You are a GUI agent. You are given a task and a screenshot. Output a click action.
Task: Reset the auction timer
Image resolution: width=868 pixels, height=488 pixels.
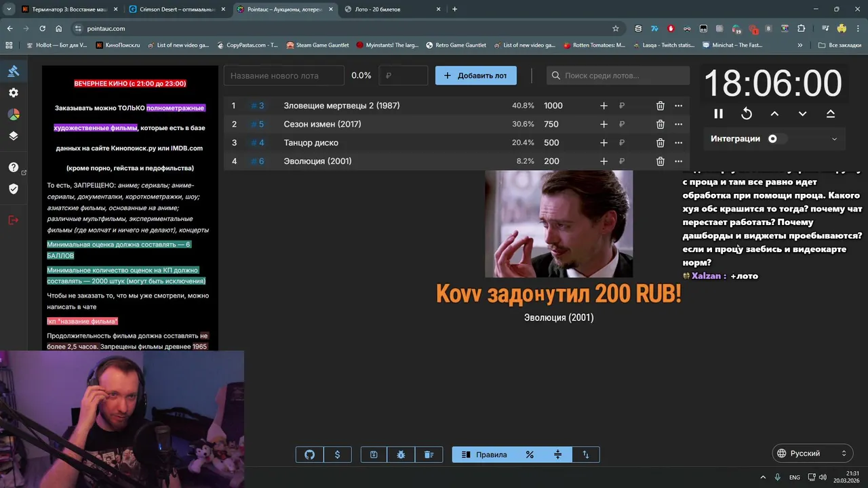747,114
